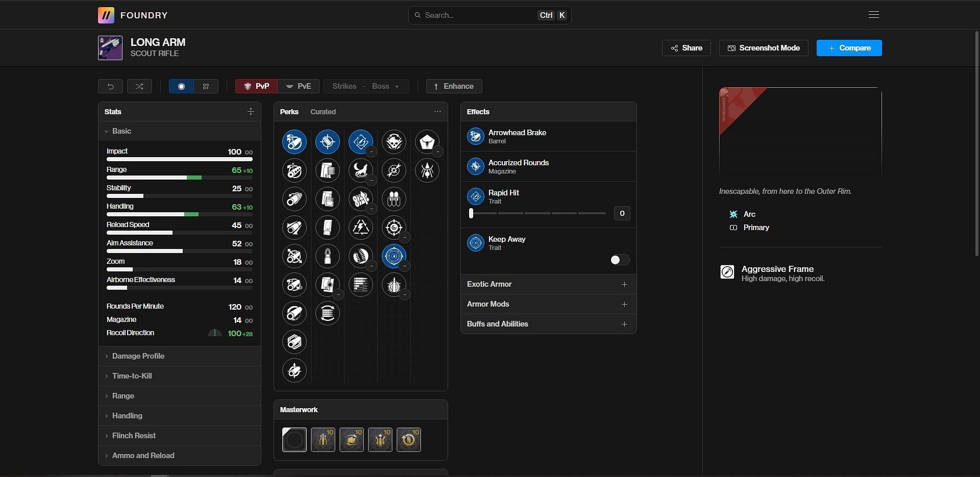Click the Rapid Hit stack value box
The height and width of the screenshot is (477, 980).
pyautogui.click(x=622, y=213)
